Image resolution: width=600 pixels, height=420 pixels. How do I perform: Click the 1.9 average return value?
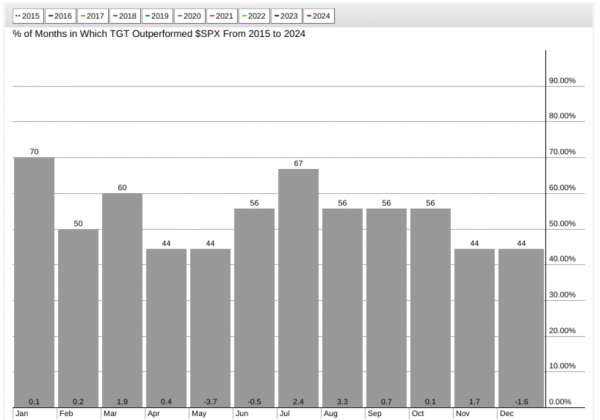click(x=122, y=402)
